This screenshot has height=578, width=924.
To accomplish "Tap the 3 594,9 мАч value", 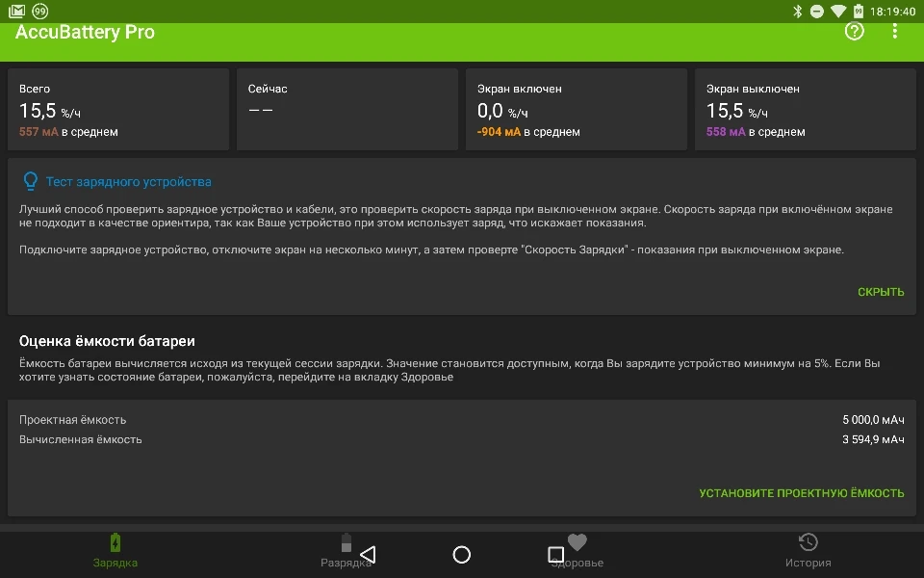I will coord(873,439).
